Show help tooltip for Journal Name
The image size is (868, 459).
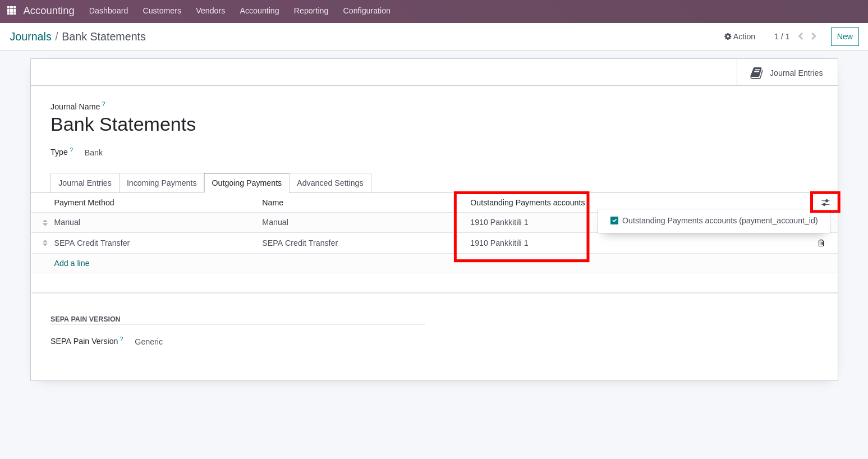(104, 104)
